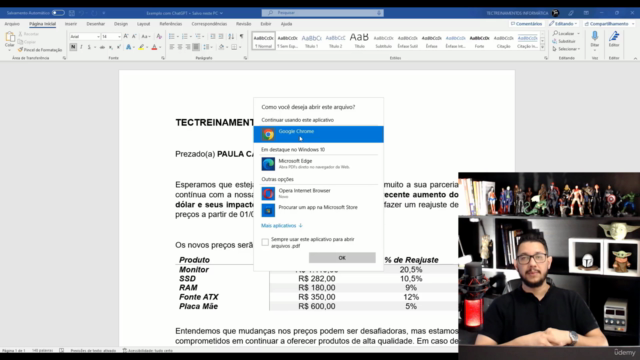Click the sort A-Z icon
The height and width of the screenshot is (360, 640).
231,36
